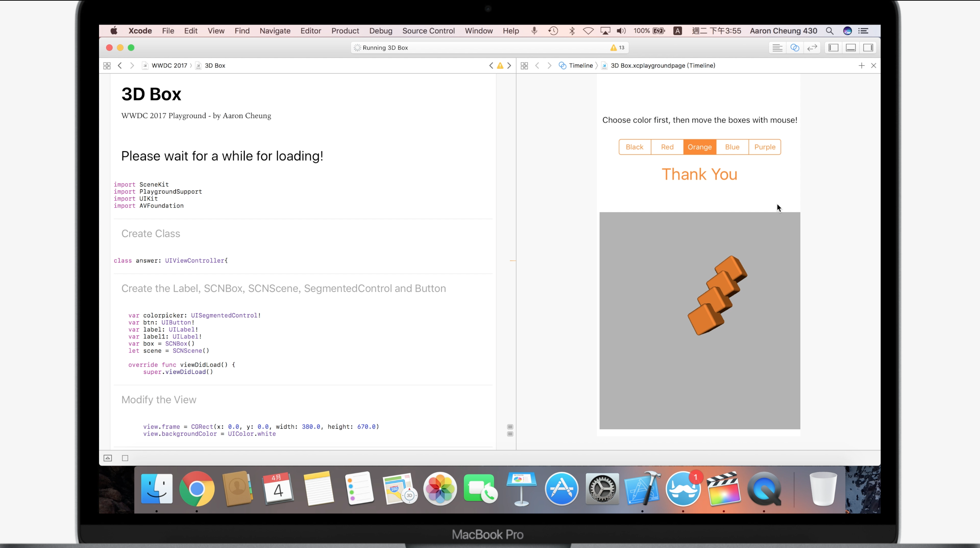Open the Editor menu

coord(310,31)
